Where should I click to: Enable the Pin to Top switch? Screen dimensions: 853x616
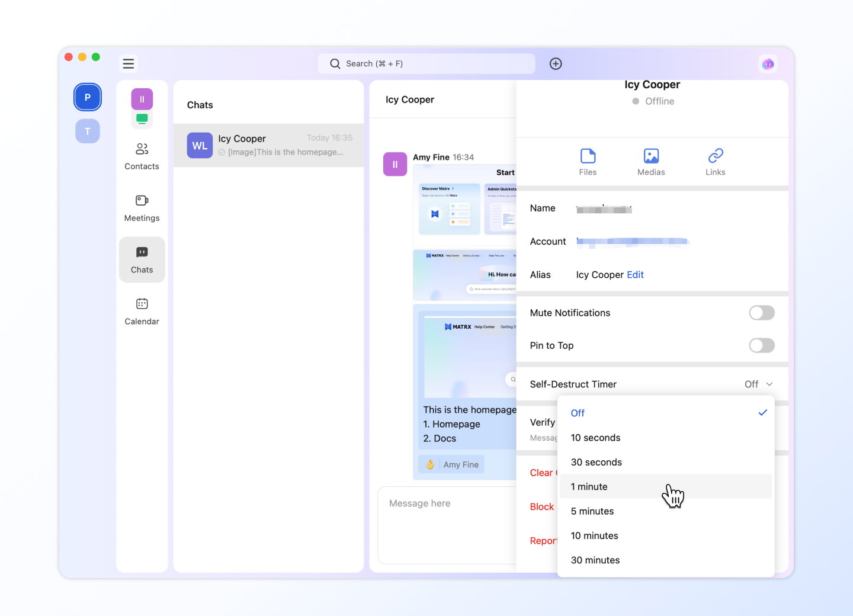coord(761,345)
